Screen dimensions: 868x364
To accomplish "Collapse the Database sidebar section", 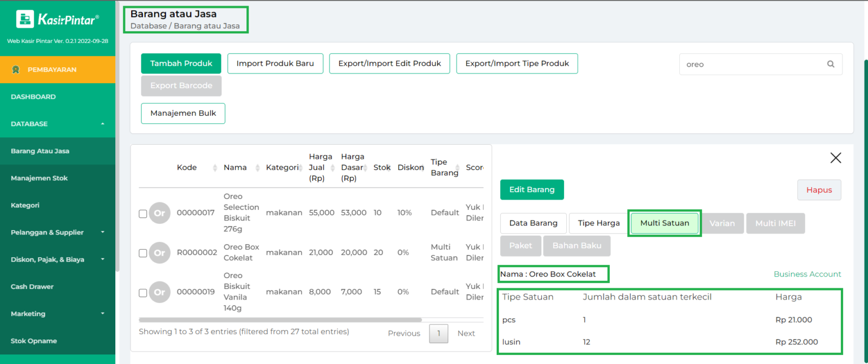I will pyautogui.click(x=58, y=124).
